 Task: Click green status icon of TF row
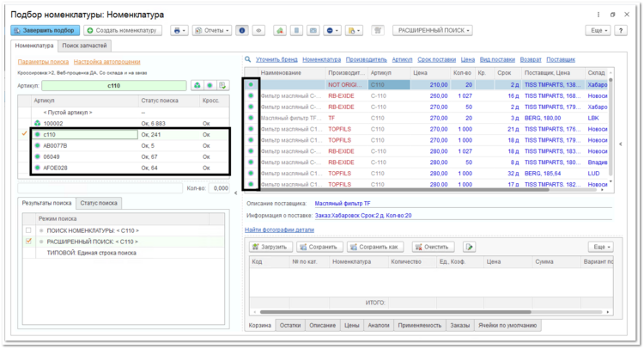pos(251,118)
